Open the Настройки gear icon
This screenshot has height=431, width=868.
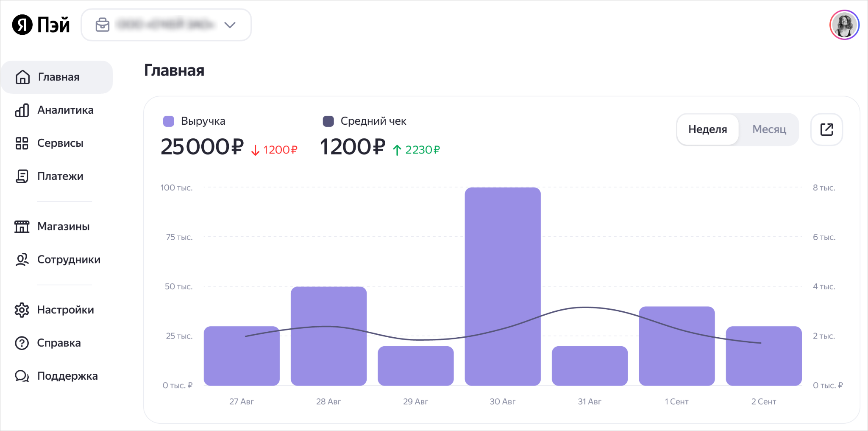(22, 310)
